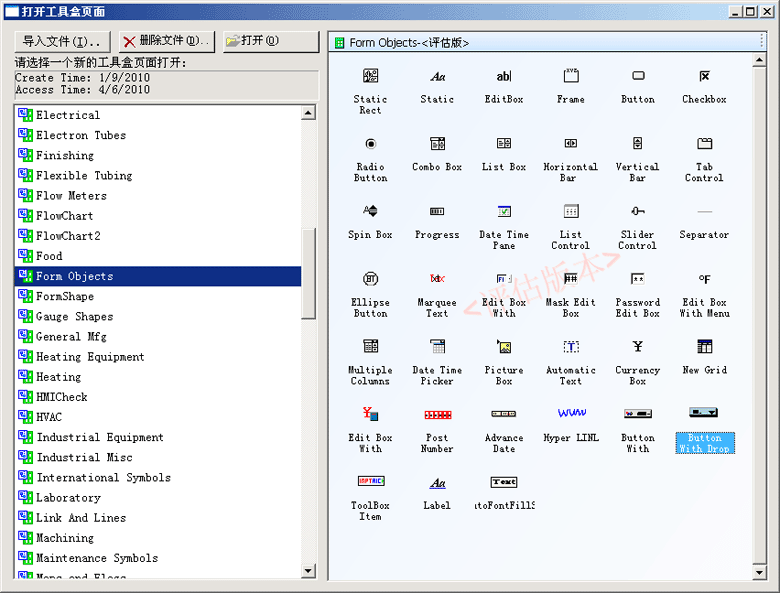Select the New Grid object icon

point(704,347)
